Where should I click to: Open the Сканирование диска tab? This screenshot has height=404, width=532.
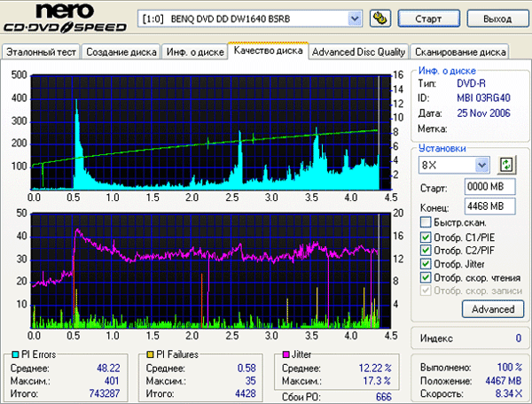(x=460, y=51)
